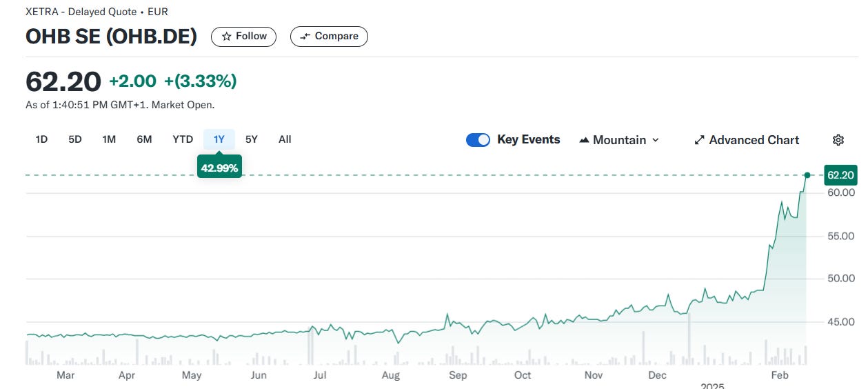Click the 62.20 current price chart label
868x389 pixels.
pos(840,175)
